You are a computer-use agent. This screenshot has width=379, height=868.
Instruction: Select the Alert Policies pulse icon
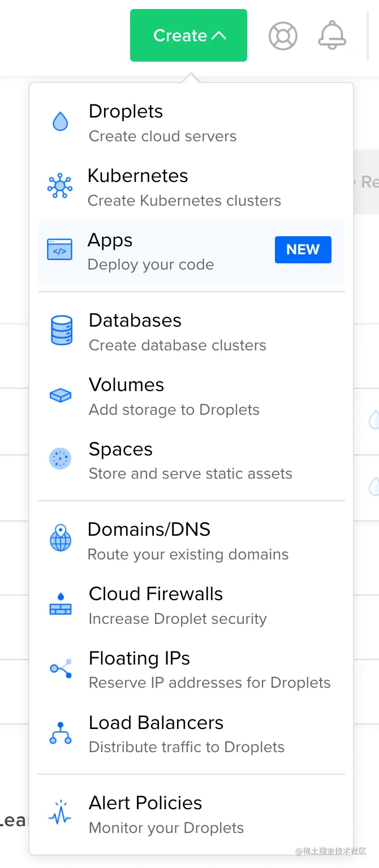[61, 812]
